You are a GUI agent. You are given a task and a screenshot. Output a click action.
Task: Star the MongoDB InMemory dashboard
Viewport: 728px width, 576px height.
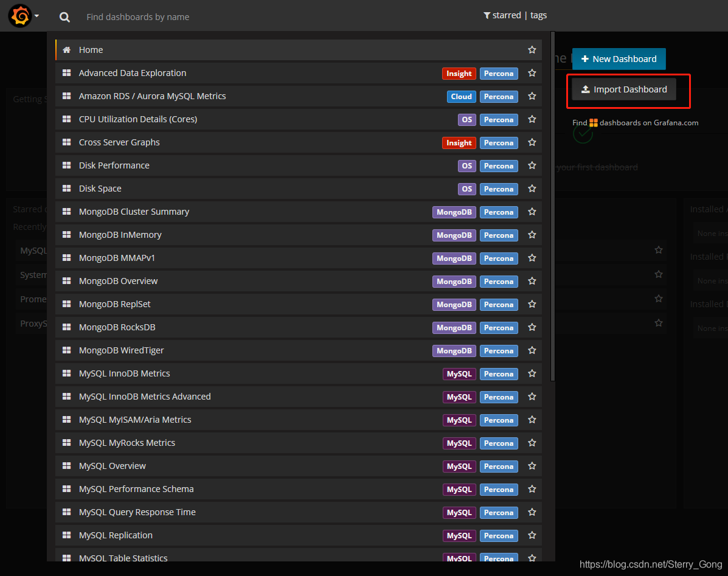point(532,235)
